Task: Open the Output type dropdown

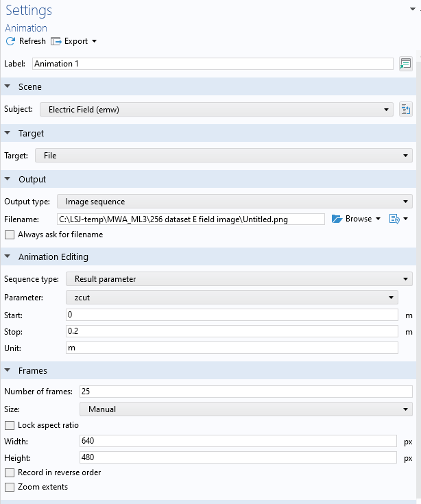Action: tap(234, 202)
